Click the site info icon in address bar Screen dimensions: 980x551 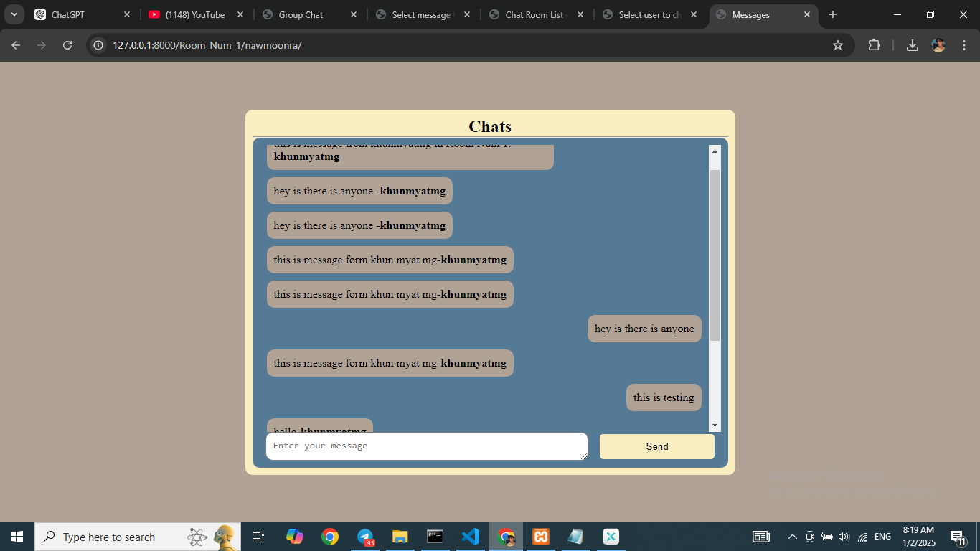pos(97,44)
